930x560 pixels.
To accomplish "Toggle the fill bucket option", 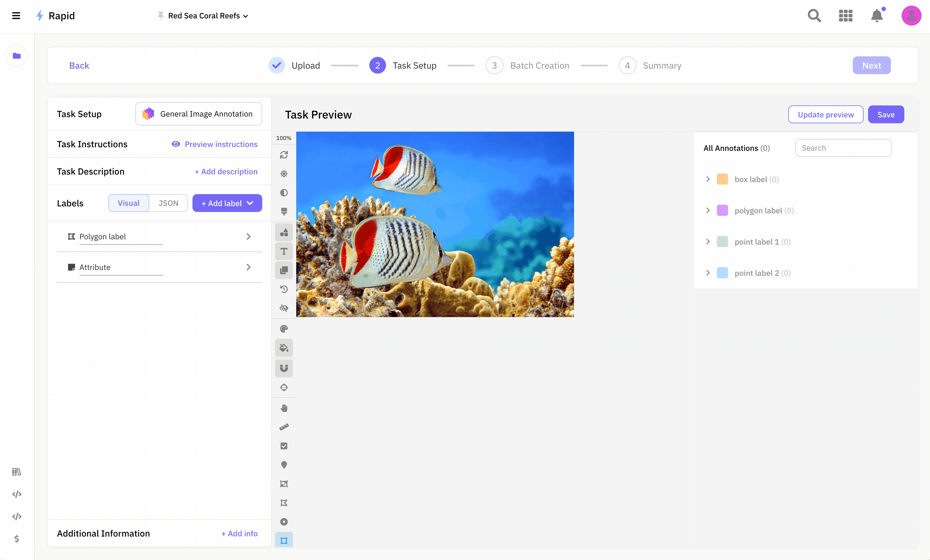I will coord(284,347).
